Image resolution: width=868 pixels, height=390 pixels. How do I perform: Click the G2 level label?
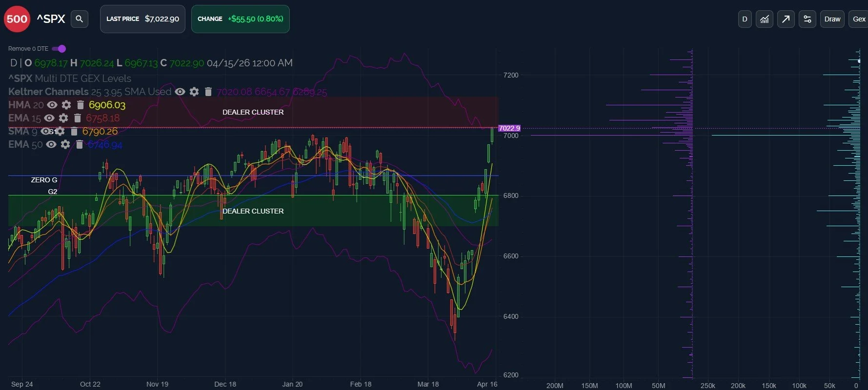tap(53, 192)
